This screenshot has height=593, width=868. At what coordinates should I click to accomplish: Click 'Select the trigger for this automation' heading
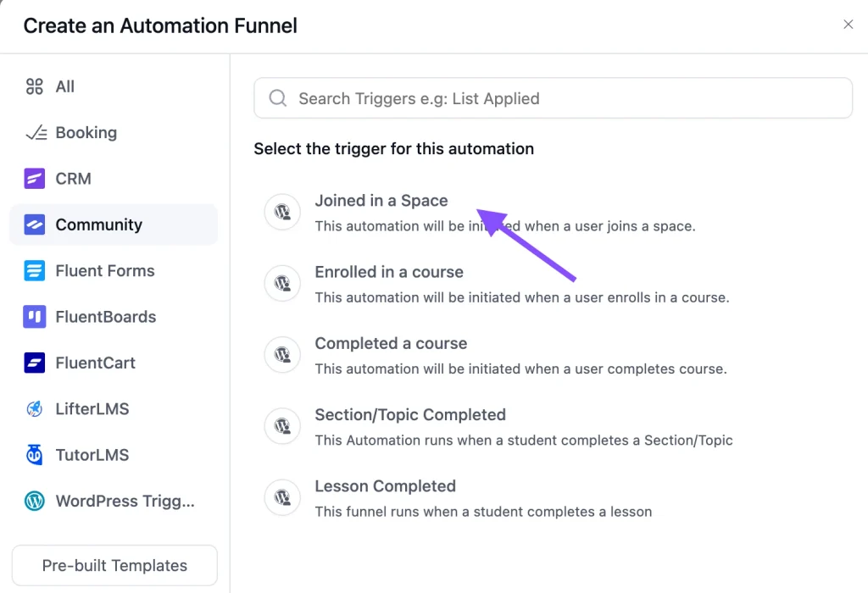tap(393, 149)
